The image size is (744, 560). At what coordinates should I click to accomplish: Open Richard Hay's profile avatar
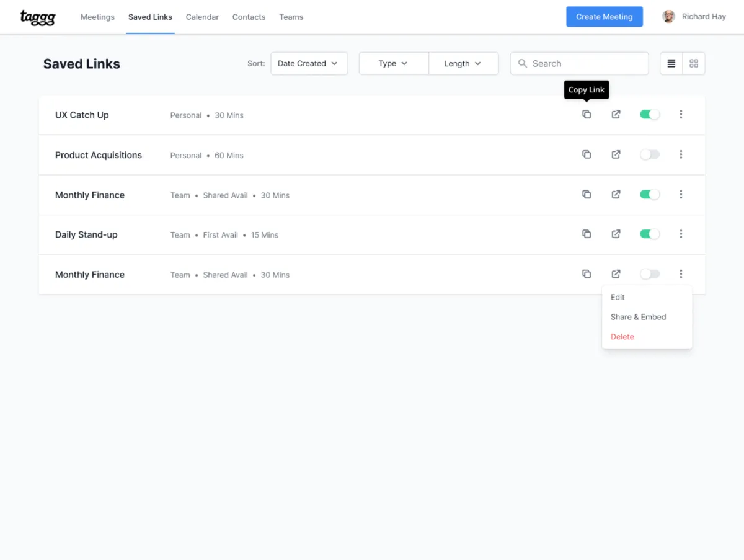pos(668,17)
